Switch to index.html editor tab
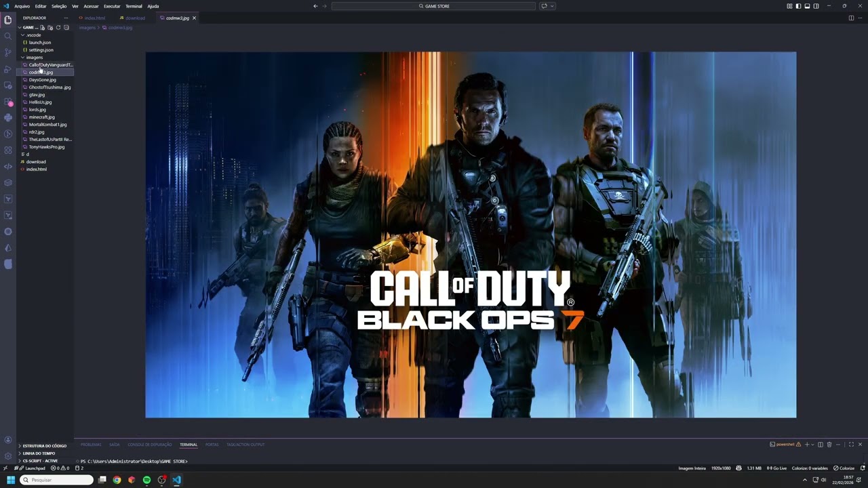Viewport: 868px width, 488px height. pyautogui.click(x=94, y=18)
